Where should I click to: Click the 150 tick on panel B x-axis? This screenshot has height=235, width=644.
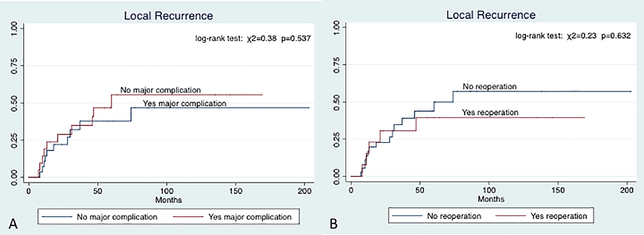[x=558, y=190]
